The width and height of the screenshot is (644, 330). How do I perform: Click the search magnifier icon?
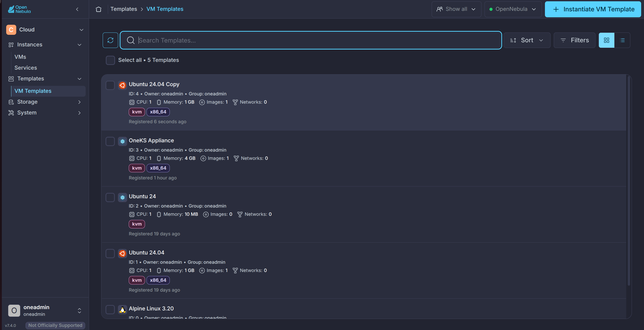point(131,40)
